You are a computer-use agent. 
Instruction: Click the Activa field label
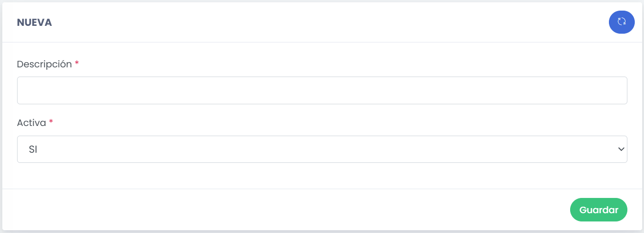click(31, 123)
